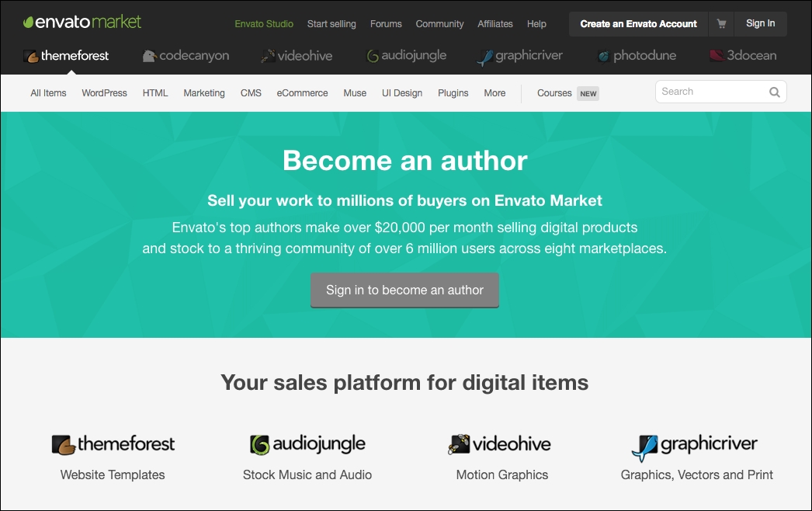Open the eCommerce category menu
812x511 pixels.
303,93
